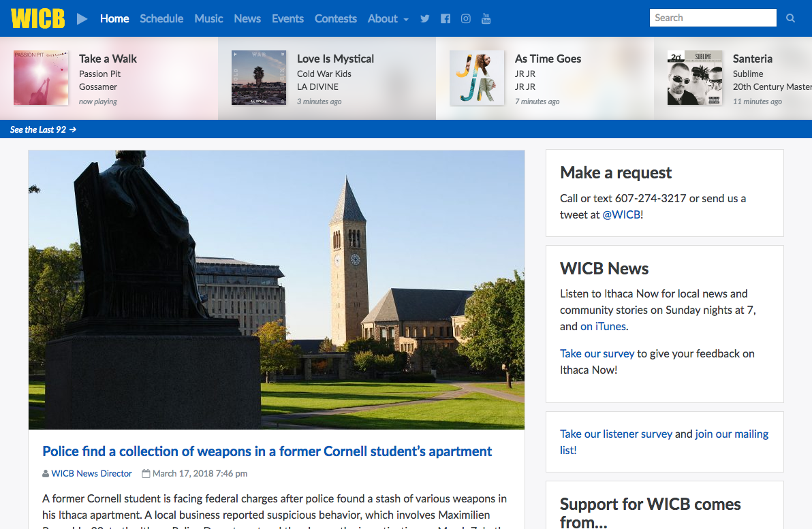The height and width of the screenshot is (529, 812).
Task: Click the album name LA DIVINE
Action: 317,87
